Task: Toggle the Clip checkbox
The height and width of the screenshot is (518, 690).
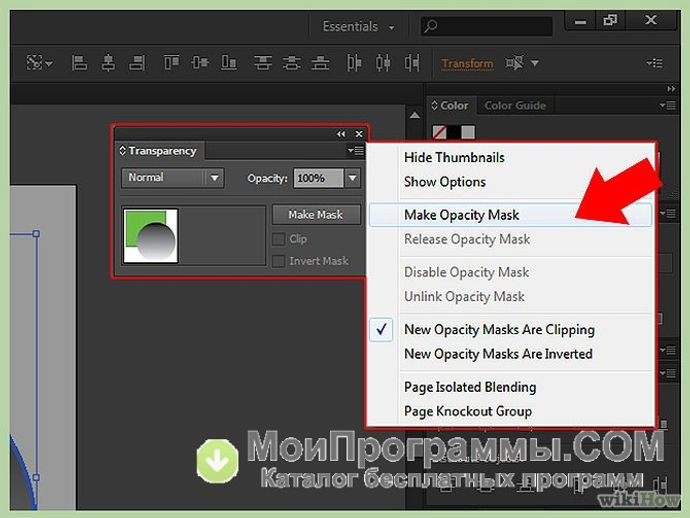Action: coord(278,239)
